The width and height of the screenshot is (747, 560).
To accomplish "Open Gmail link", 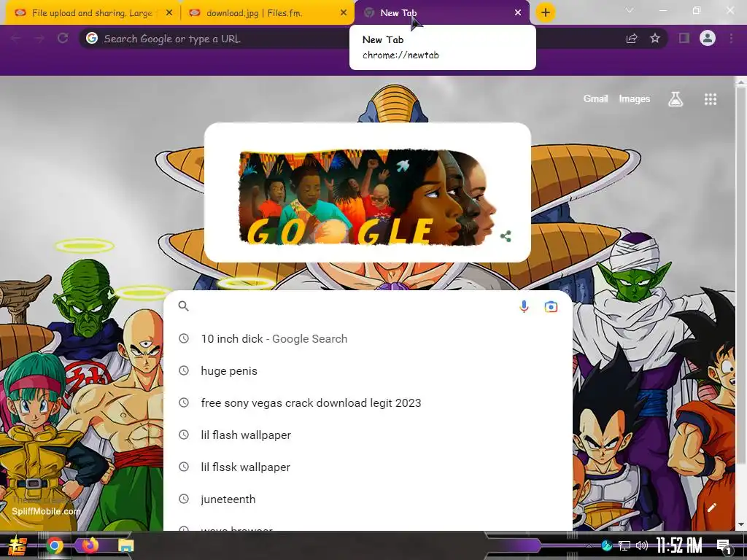I will pos(595,98).
